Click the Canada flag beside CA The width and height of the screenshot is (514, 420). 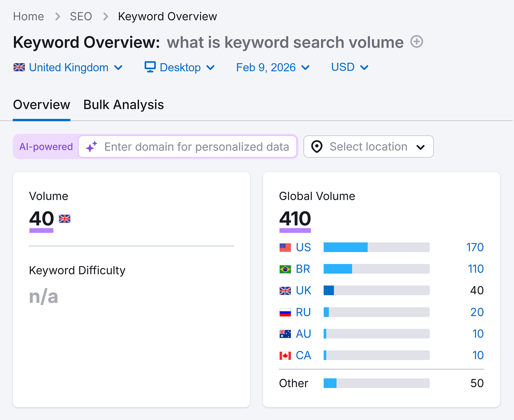point(284,355)
